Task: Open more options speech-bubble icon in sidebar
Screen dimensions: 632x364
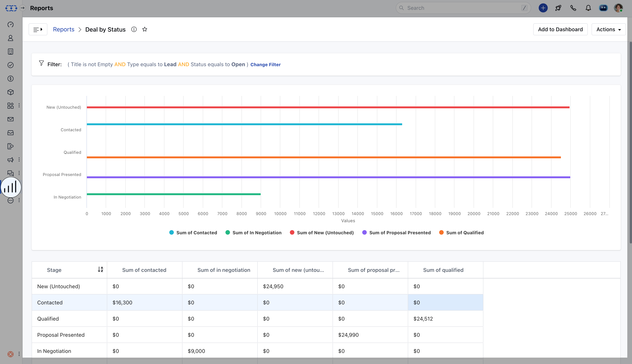Action: tap(11, 200)
